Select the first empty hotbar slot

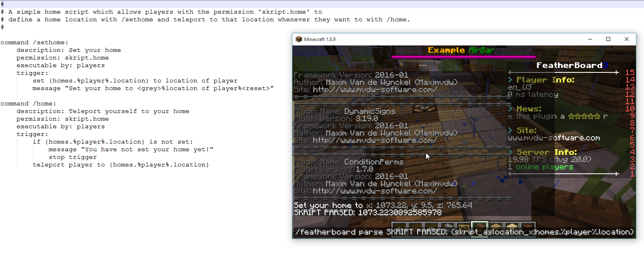coord(399,228)
